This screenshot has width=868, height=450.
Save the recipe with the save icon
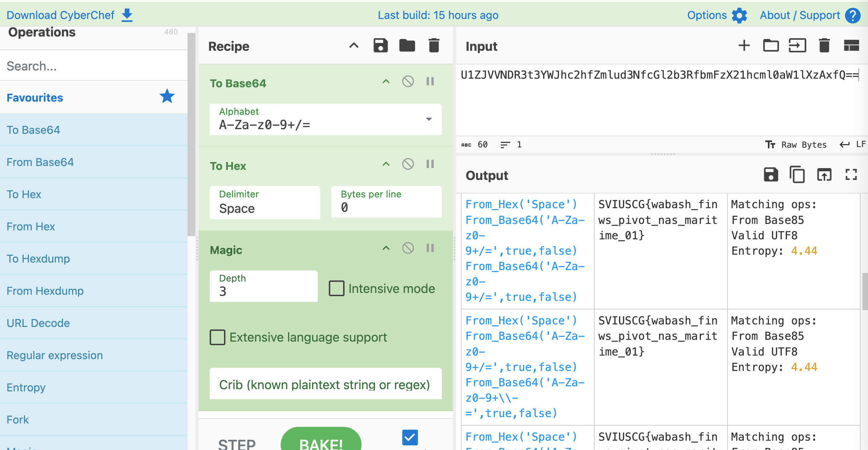pyautogui.click(x=381, y=46)
